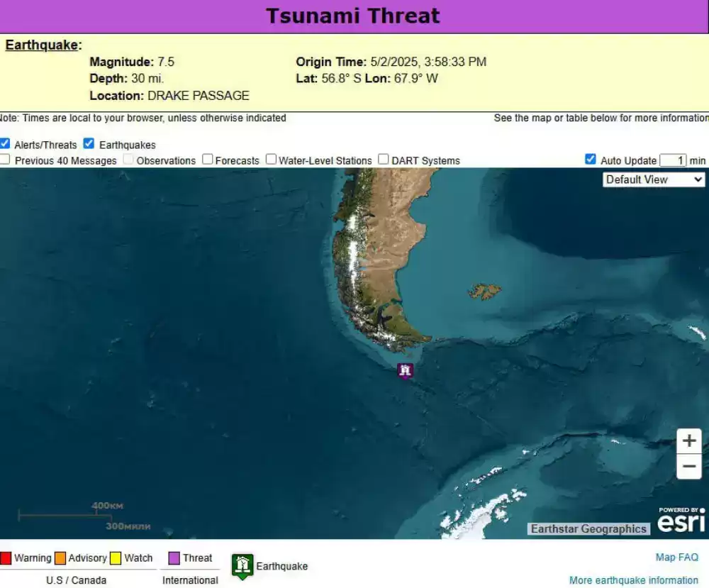Open the Map FAQ link
This screenshot has width=709, height=588.
click(x=676, y=558)
